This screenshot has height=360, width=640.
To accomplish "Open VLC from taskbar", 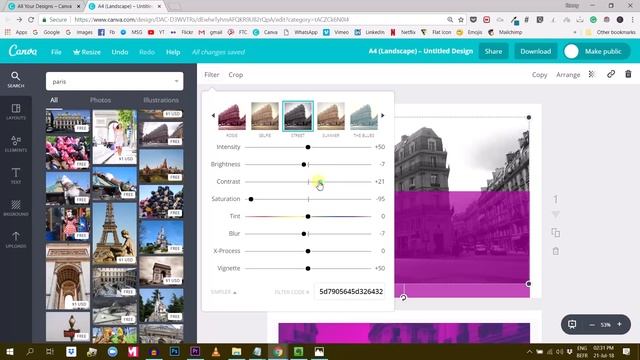I will pos(216,351).
